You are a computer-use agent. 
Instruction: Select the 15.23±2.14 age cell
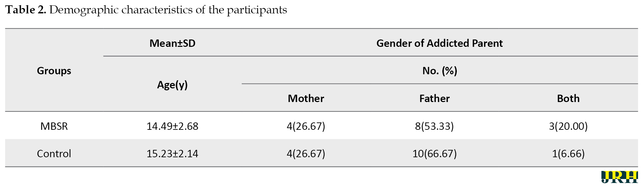point(172,154)
